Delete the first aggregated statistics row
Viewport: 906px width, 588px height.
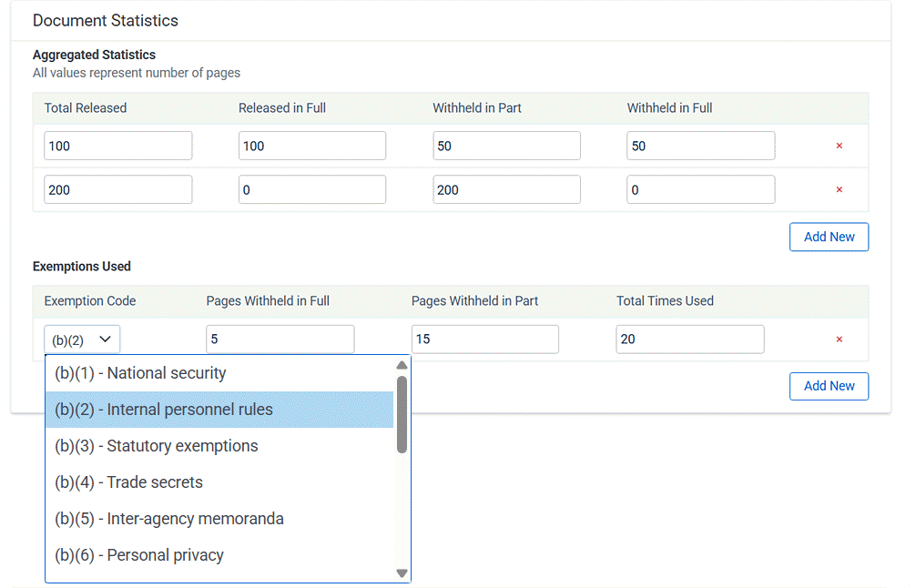pyautogui.click(x=839, y=146)
